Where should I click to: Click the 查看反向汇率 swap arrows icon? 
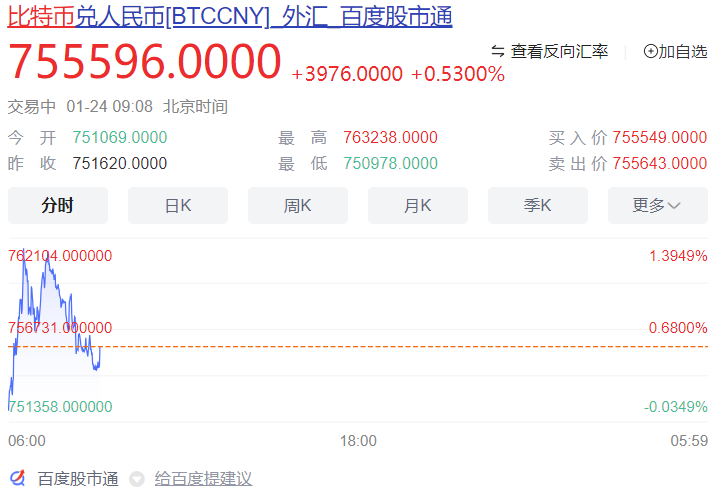point(498,51)
